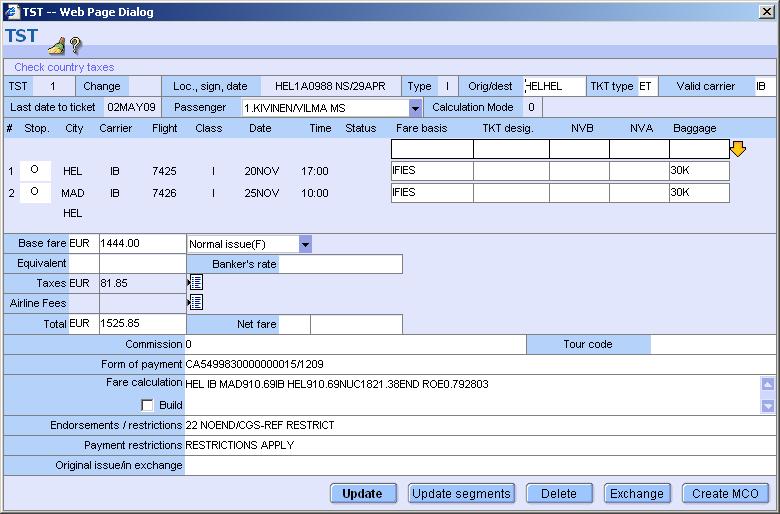
Task: Click the Fare calculation text area
Action: 472,395
